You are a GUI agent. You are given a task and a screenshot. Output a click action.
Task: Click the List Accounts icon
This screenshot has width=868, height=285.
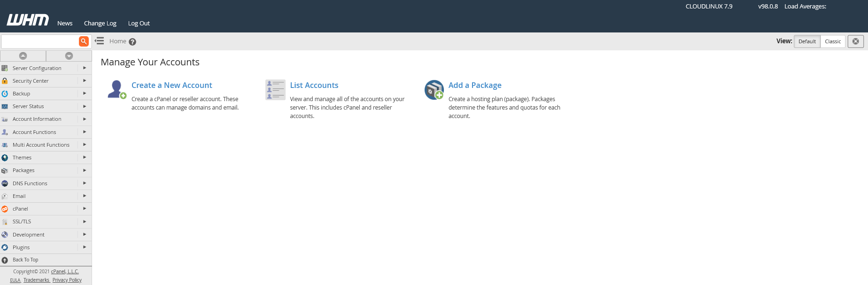[275, 89]
